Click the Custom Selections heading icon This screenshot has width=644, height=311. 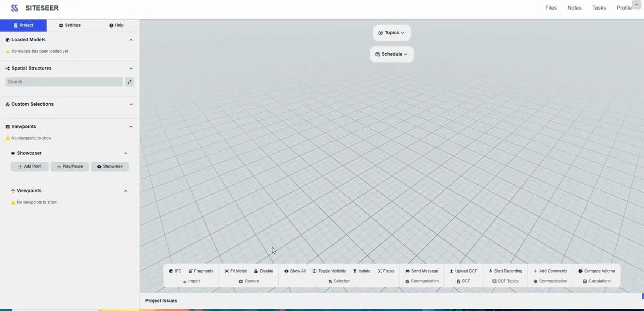click(x=8, y=104)
